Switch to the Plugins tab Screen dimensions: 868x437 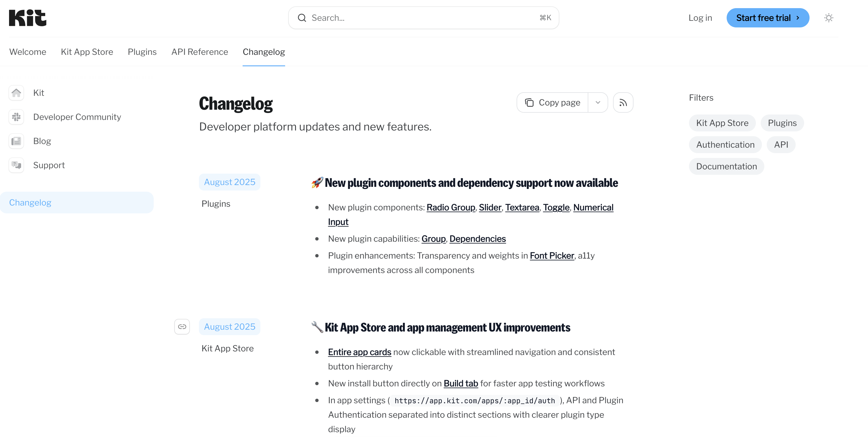(x=142, y=52)
